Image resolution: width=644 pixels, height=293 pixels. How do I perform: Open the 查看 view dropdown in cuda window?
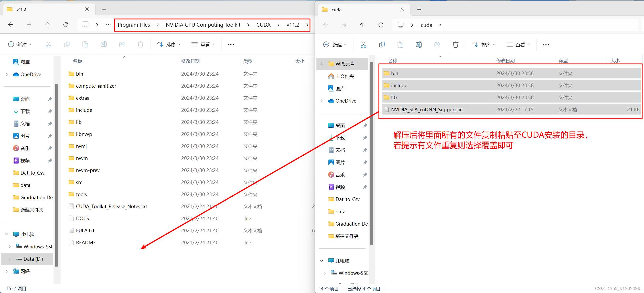(518, 44)
